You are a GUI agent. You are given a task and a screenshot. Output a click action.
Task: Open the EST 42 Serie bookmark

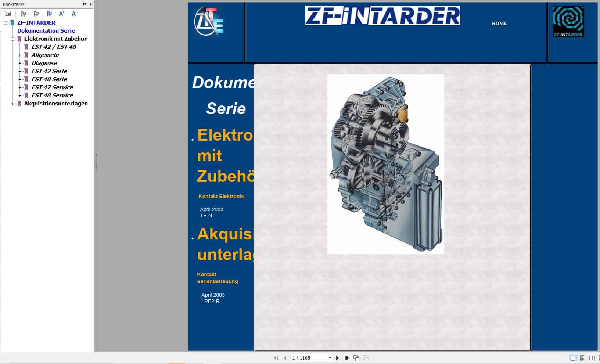pos(49,71)
